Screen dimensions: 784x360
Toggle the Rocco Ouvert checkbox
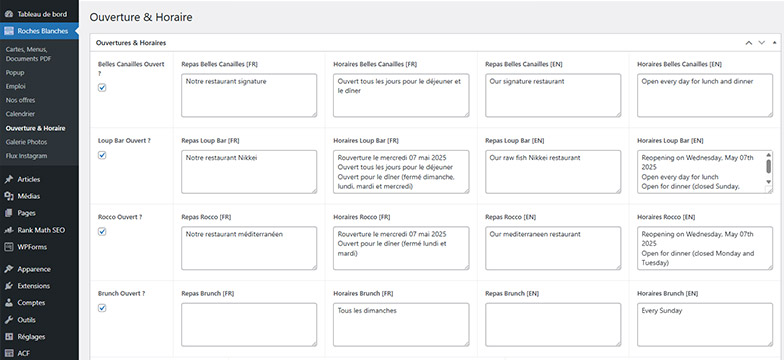point(102,232)
